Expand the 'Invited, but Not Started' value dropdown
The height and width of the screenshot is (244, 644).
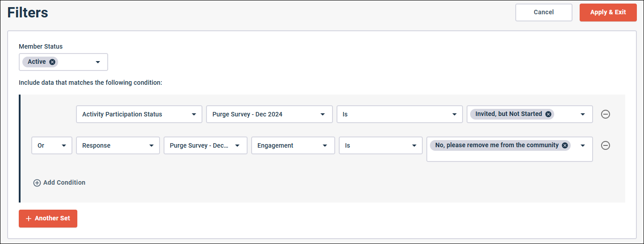pos(583,114)
